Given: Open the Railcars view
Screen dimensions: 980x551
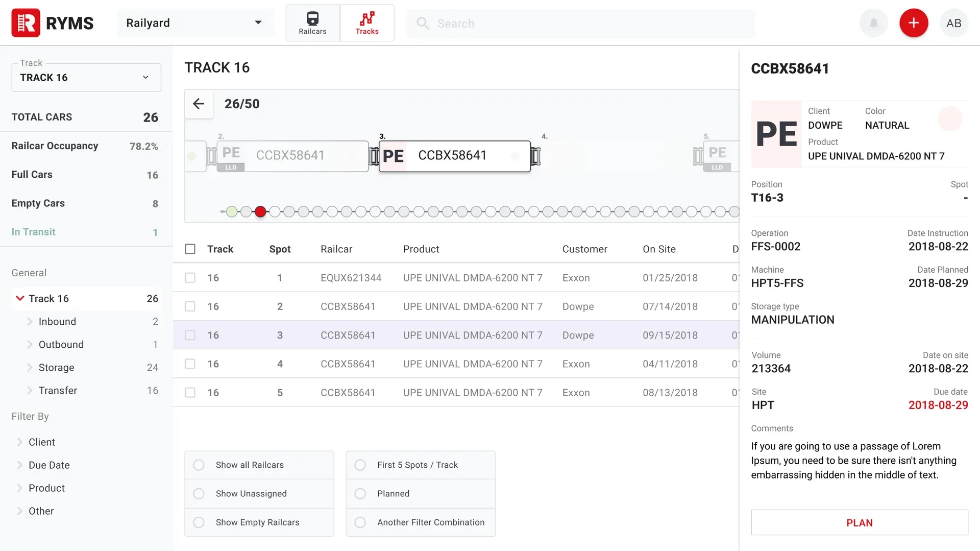Looking at the screenshot, I should point(312,23).
